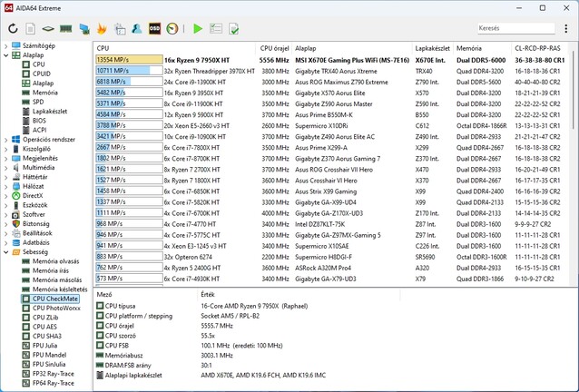
Task: Open the memory module benchmark toolbar icon
Action: coord(65,28)
